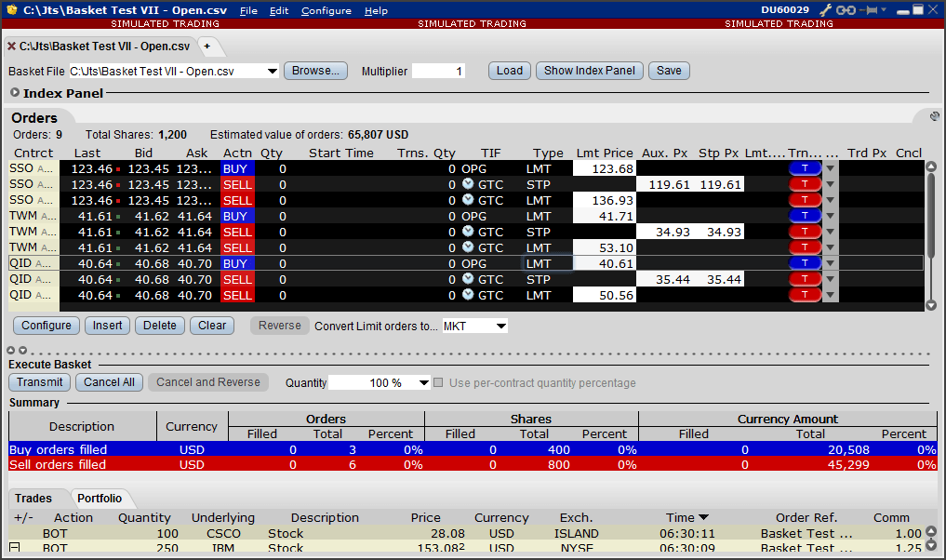946x560 pixels.
Task: Switch to the Portfolio tab
Action: (x=100, y=498)
